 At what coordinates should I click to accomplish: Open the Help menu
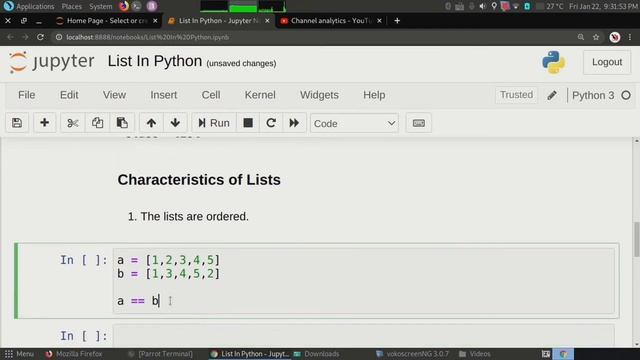(374, 95)
